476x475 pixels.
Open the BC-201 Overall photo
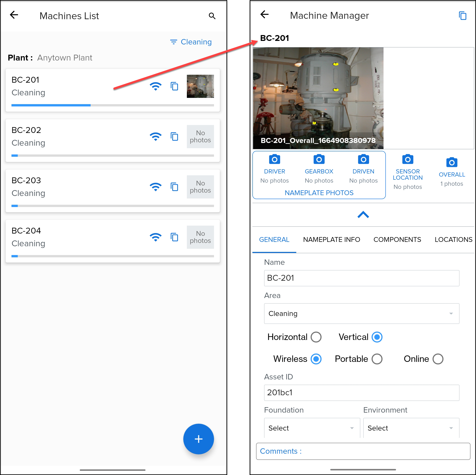[318, 98]
